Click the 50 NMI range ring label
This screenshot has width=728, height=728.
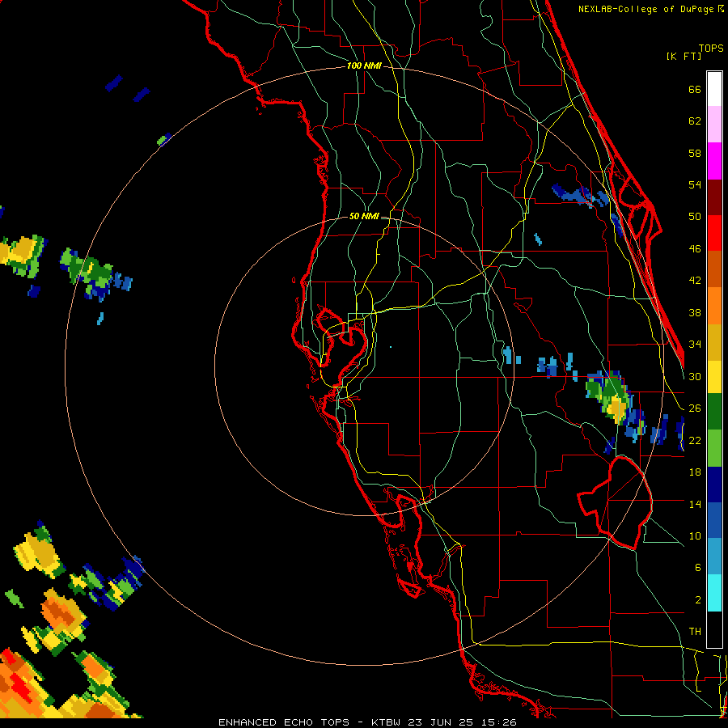click(x=364, y=216)
